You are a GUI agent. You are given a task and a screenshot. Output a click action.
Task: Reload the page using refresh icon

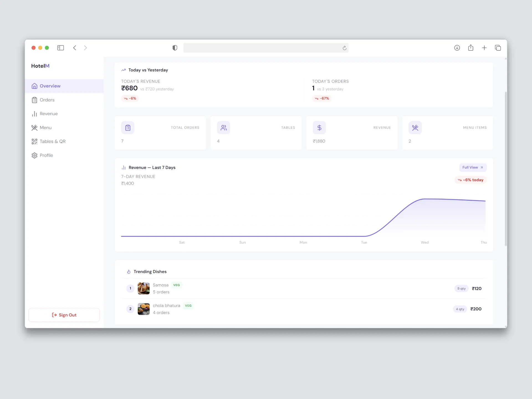pyautogui.click(x=344, y=48)
